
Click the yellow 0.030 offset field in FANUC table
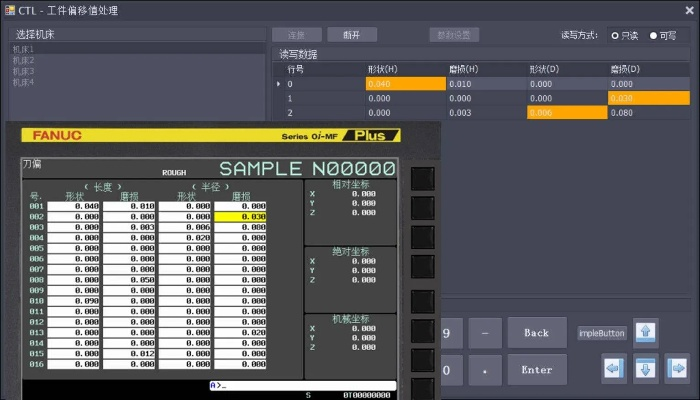coord(240,216)
